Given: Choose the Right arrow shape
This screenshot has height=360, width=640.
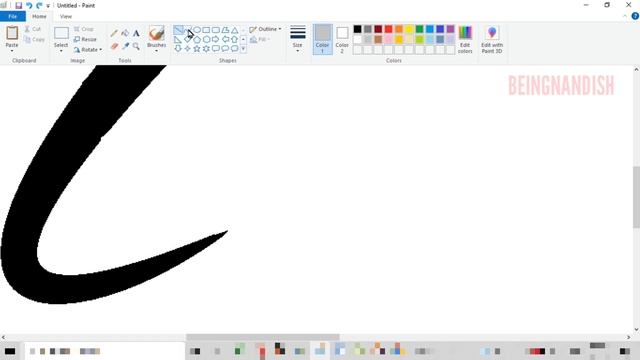Looking at the screenshot, I should 216,40.
